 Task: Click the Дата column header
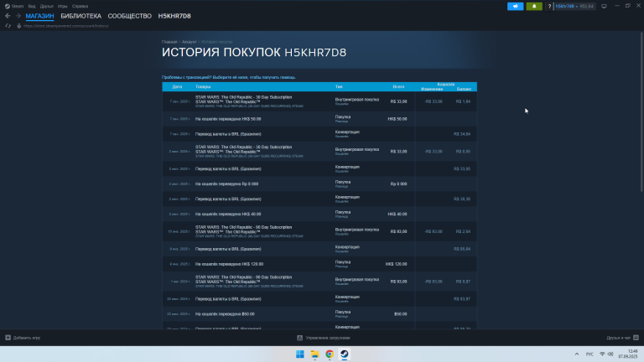pos(177,86)
